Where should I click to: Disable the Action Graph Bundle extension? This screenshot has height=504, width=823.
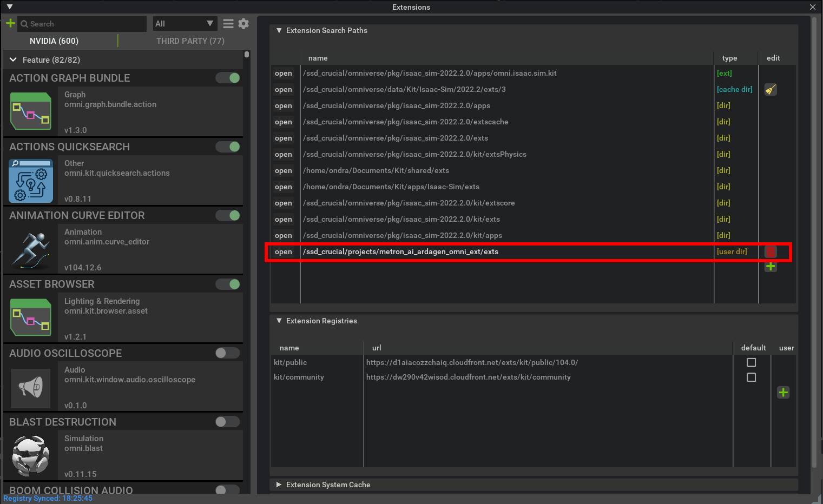(228, 78)
